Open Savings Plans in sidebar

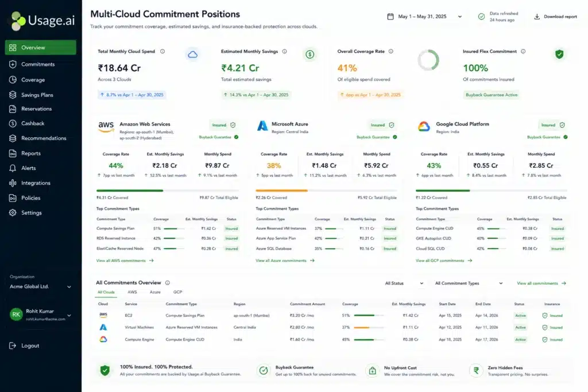[37, 95]
